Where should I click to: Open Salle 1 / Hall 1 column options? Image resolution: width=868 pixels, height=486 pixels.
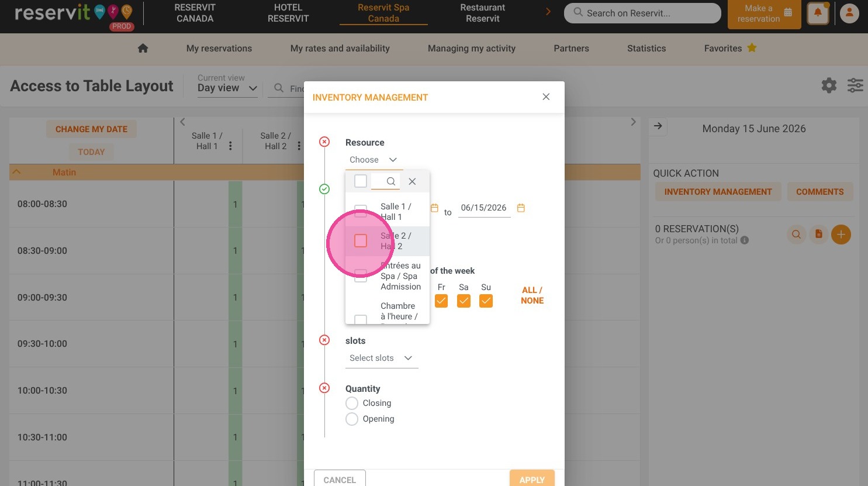click(230, 146)
